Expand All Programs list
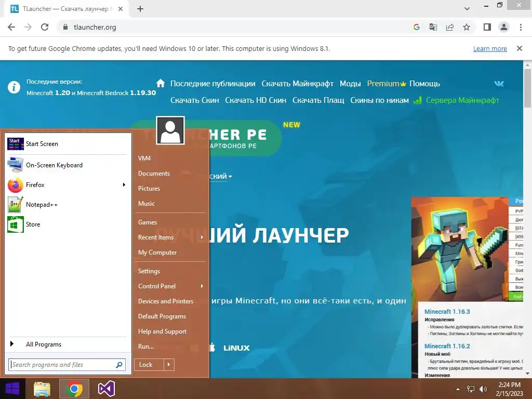This screenshot has width=532, height=399. click(x=67, y=344)
